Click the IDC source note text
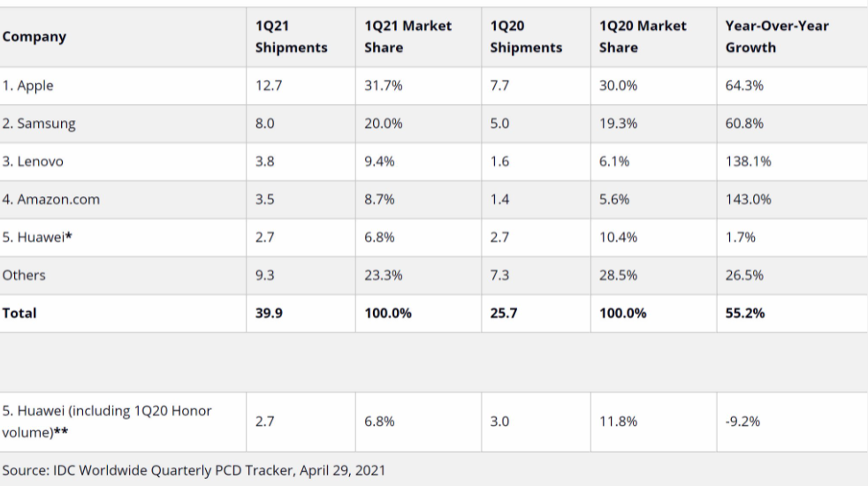The image size is (868, 486). coord(194,469)
